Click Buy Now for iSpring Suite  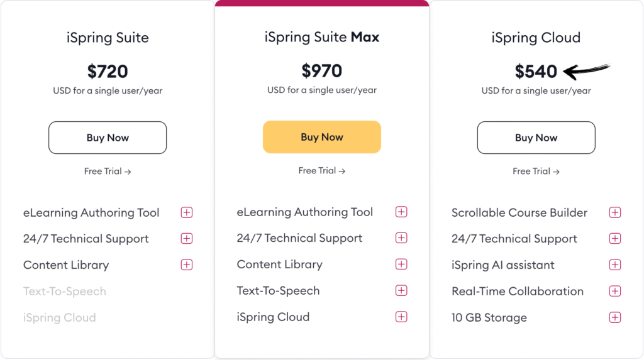pyautogui.click(x=108, y=138)
